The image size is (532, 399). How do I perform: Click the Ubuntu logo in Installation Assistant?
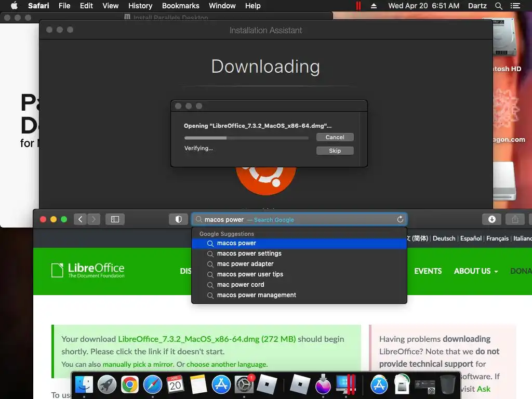pyautogui.click(x=265, y=180)
